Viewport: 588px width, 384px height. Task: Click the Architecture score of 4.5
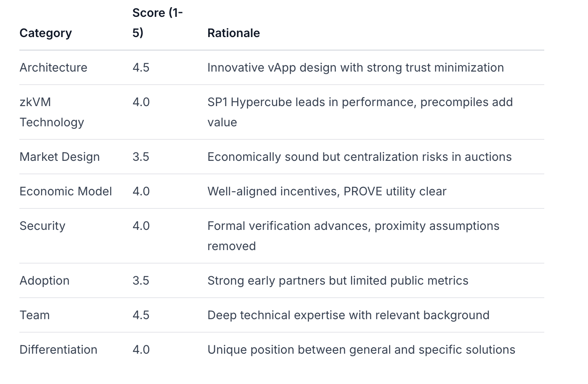click(141, 67)
